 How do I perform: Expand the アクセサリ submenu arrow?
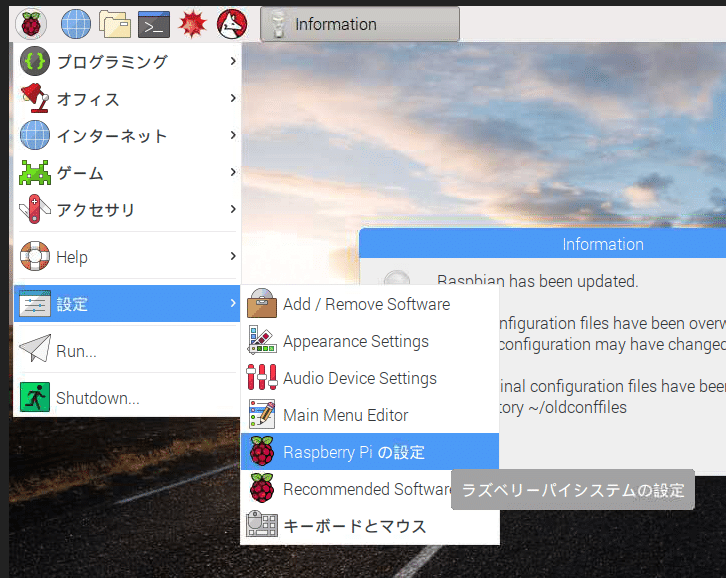pyautogui.click(x=233, y=209)
